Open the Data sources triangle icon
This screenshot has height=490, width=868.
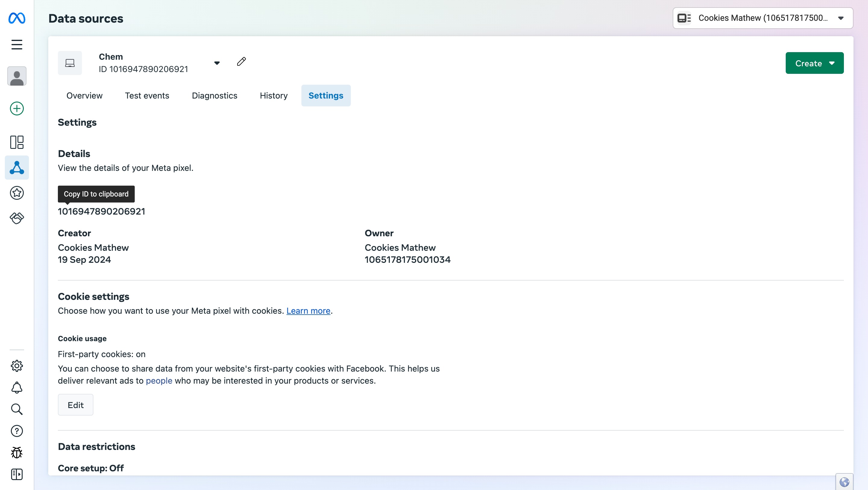pos(17,168)
